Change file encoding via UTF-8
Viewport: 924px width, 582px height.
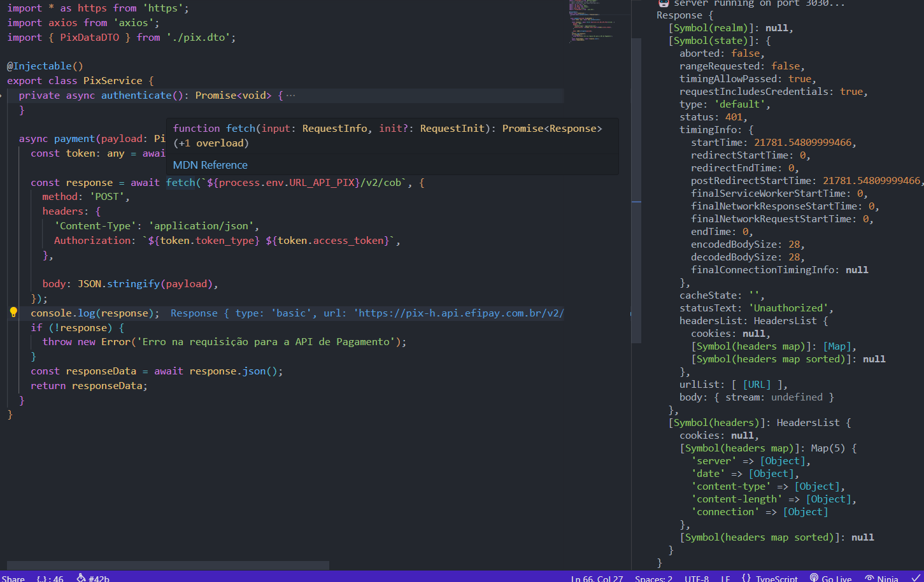[x=697, y=578]
